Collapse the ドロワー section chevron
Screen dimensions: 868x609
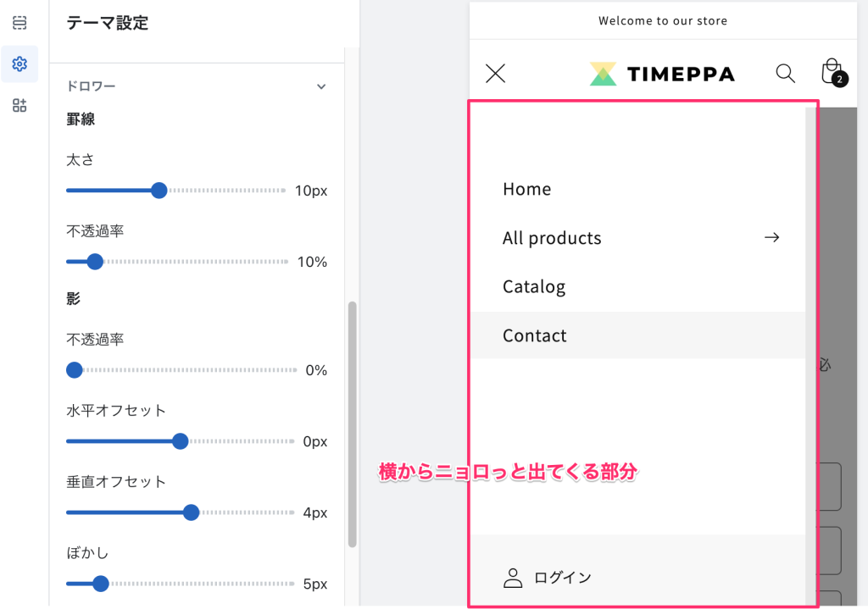(x=321, y=86)
